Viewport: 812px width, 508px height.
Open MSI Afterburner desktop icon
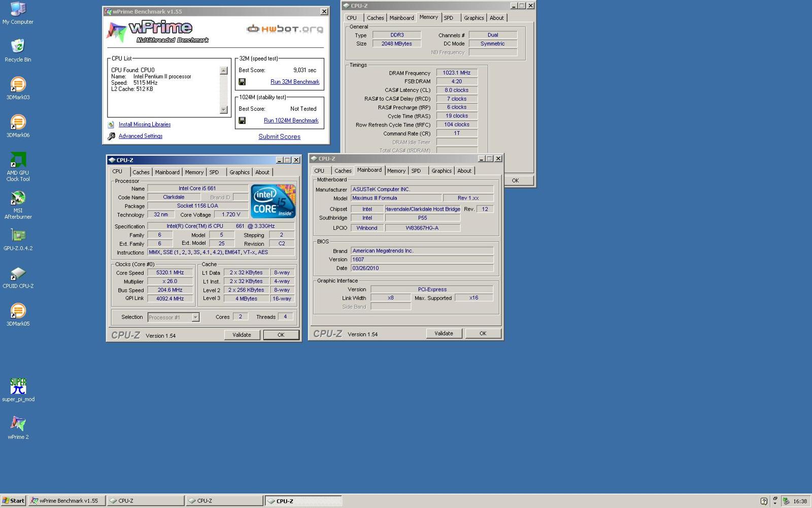tap(18, 205)
